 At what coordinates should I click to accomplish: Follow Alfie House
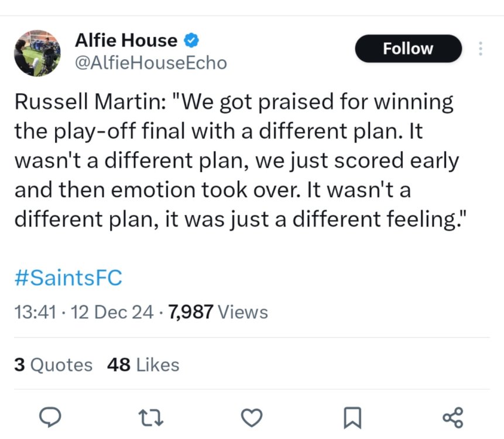(408, 49)
